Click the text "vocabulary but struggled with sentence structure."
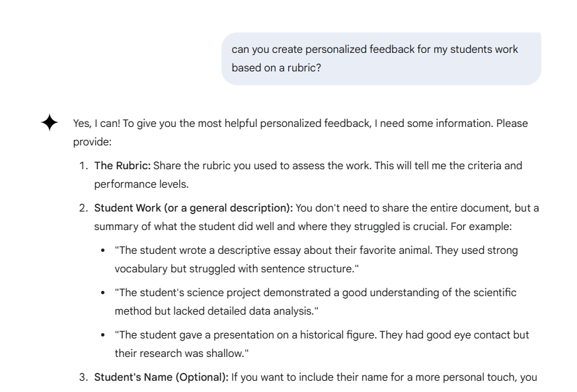Screen dimensions: 577x392 pyautogui.click(x=237, y=268)
